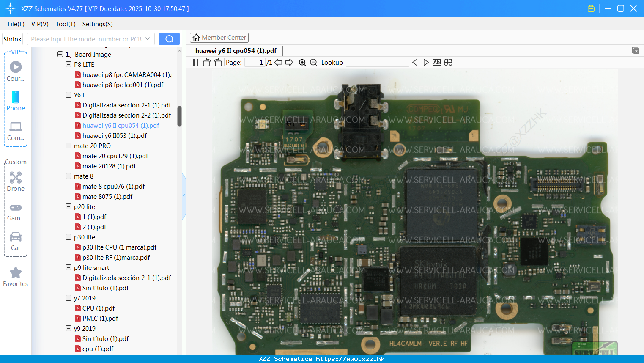Click the binoculars search icon

point(448,63)
